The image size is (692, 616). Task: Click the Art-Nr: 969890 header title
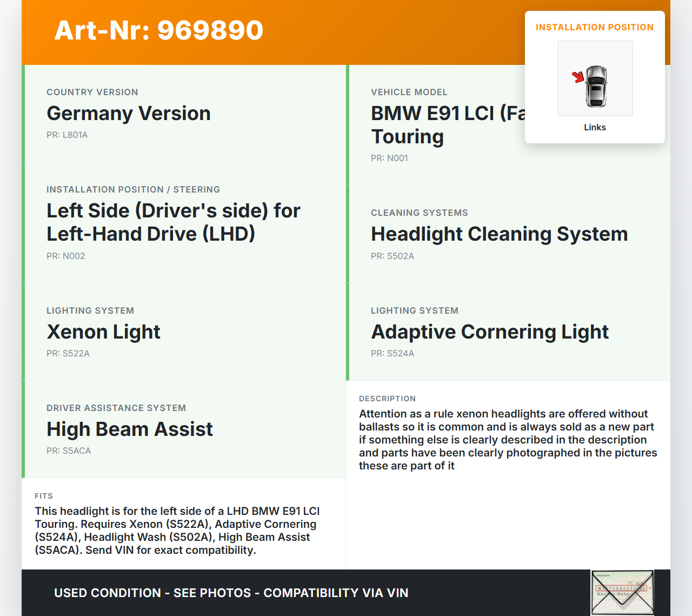[158, 30]
